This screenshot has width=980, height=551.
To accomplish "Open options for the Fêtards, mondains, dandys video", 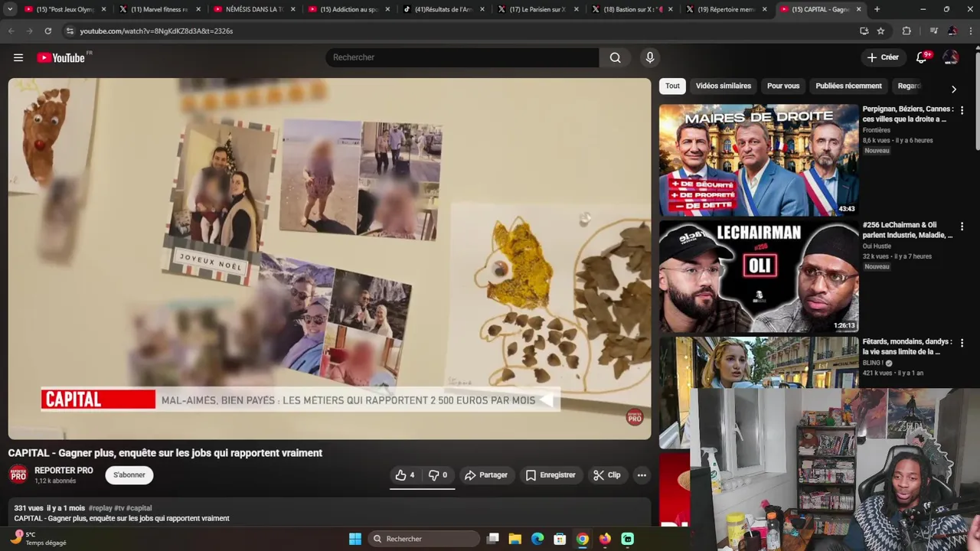I will (962, 343).
